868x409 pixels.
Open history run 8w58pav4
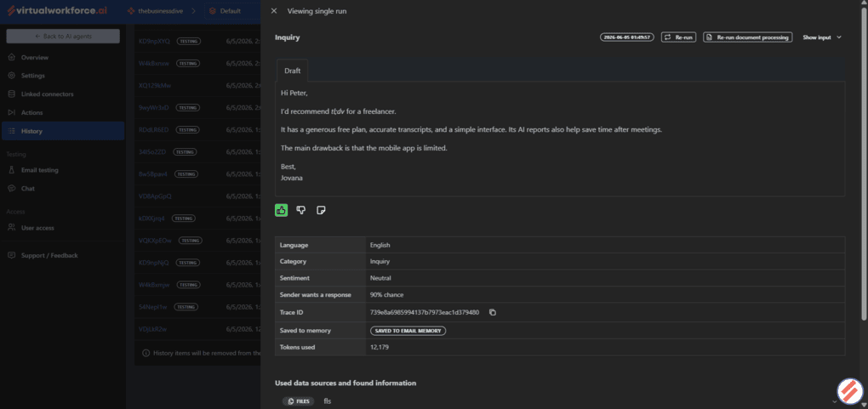[153, 173]
